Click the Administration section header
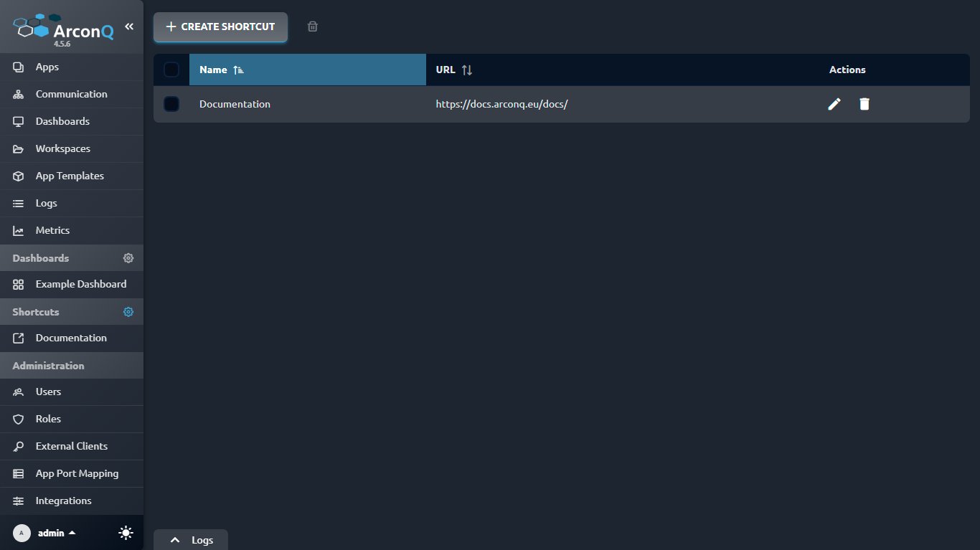Viewport: 980px width, 550px height. coord(72,366)
